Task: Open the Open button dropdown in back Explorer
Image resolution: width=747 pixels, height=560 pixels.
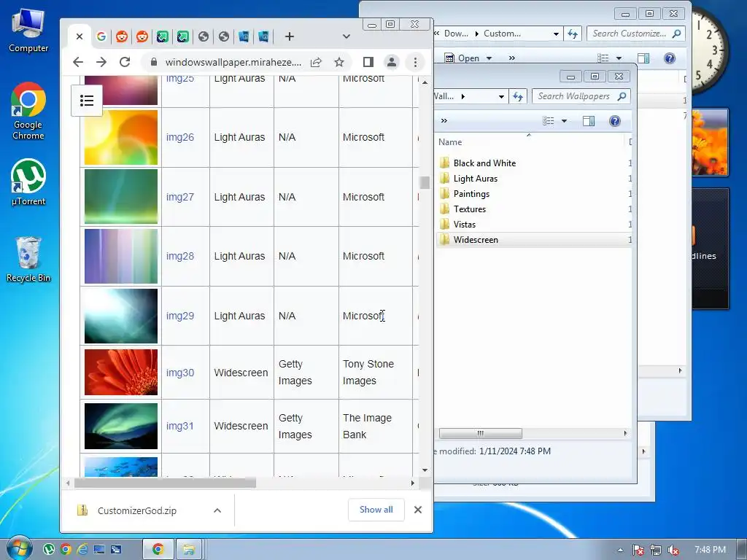Action: (x=489, y=58)
